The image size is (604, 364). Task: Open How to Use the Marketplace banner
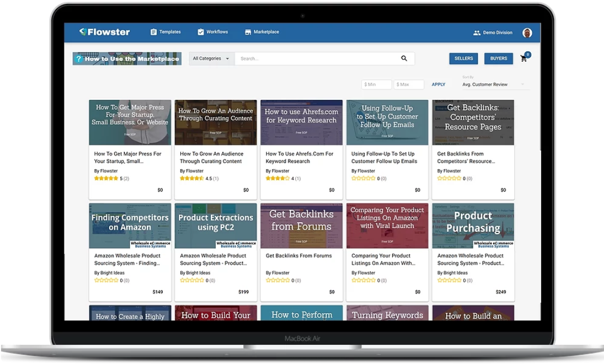pos(127,59)
